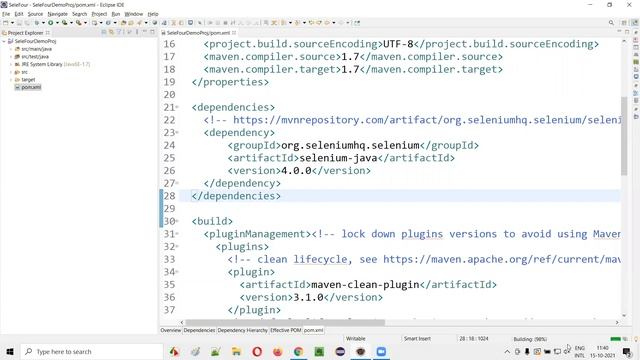Fold the build element at line 30
Screen dimensions: 640x360
(177, 222)
